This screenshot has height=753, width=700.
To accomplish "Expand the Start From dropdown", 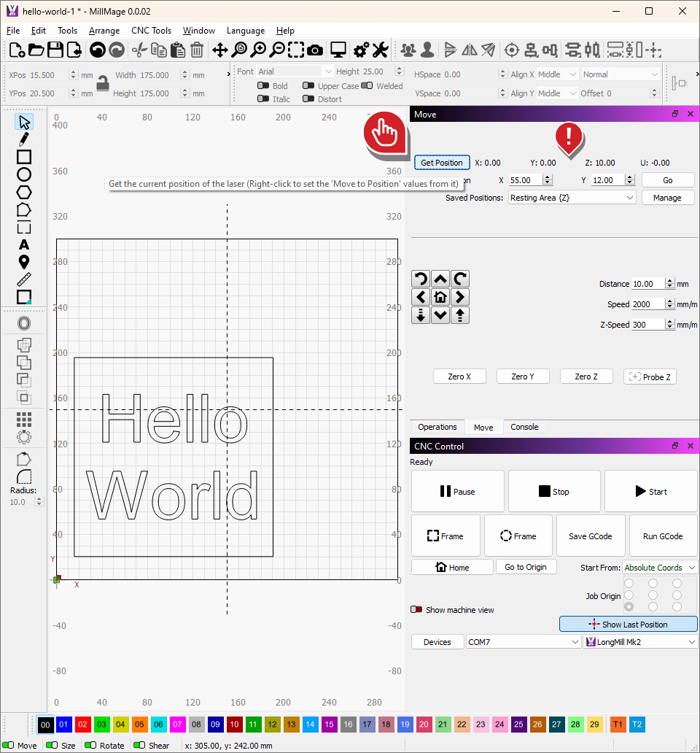I will [659, 567].
